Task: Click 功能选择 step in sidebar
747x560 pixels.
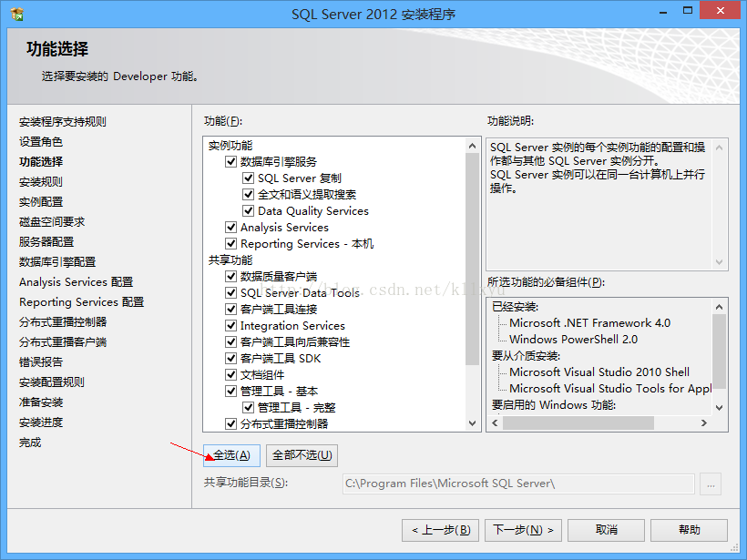Action: click(x=41, y=162)
